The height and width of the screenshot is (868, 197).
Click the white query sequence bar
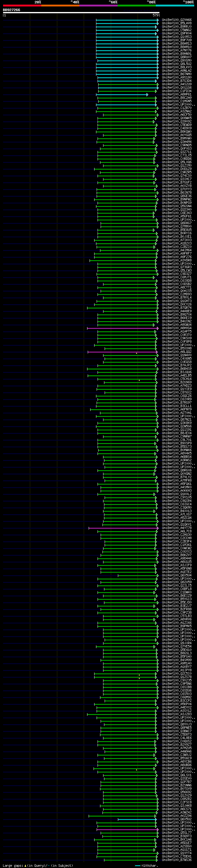point(81,12)
